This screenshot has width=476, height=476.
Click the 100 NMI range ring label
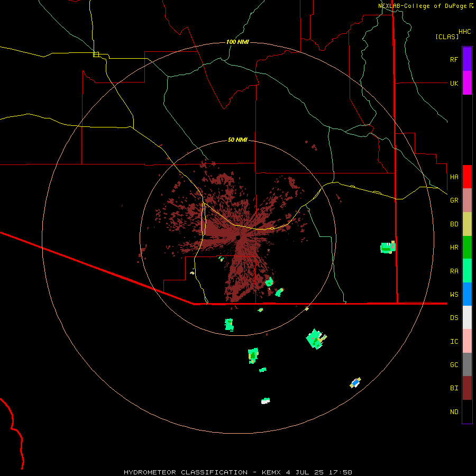[237, 42]
